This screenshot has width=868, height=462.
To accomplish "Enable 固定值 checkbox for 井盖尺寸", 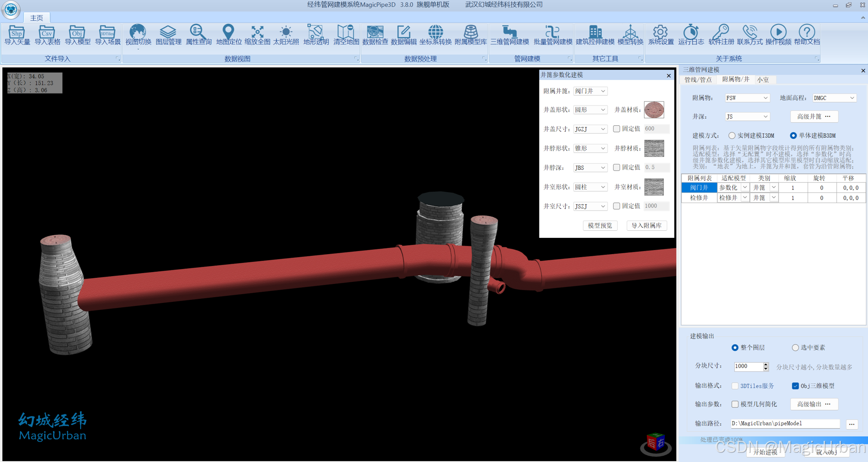I will point(617,129).
